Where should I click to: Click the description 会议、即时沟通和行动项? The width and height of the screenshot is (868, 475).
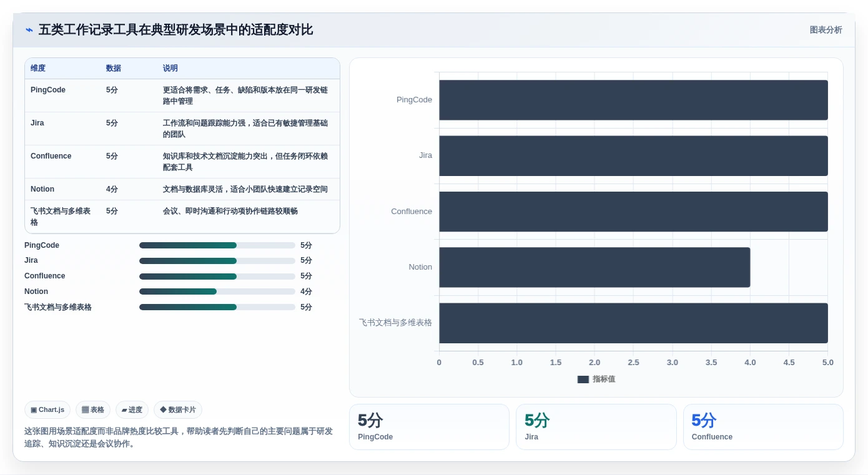point(230,211)
